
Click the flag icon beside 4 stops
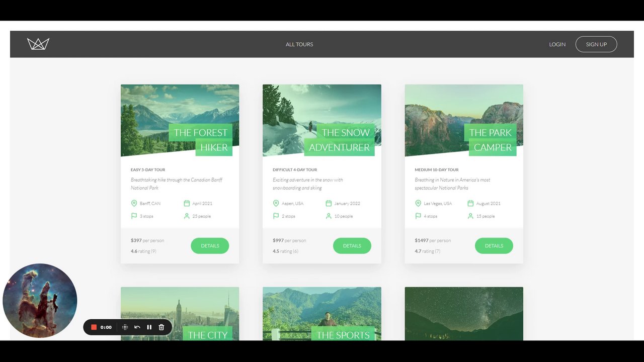point(418,216)
